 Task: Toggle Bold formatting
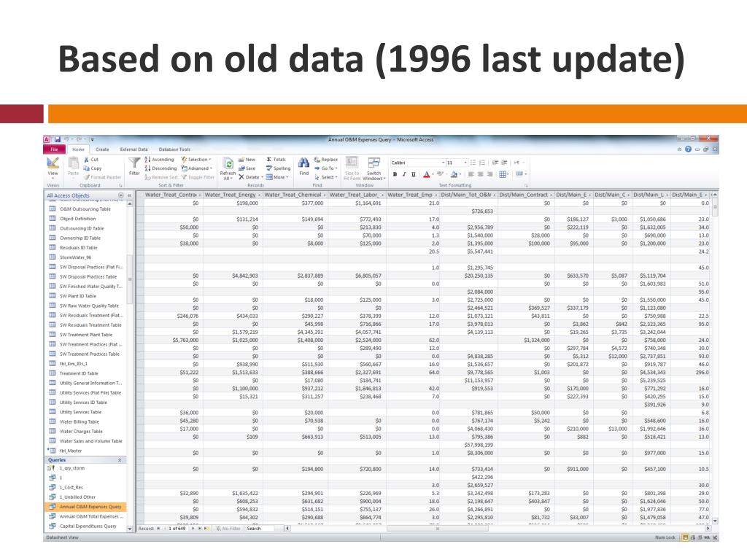pyautogui.click(x=395, y=174)
